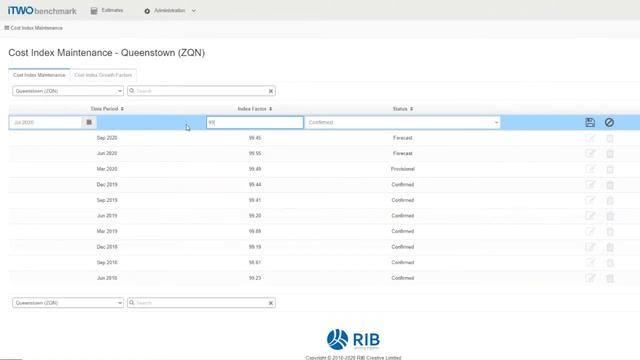The width and height of the screenshot is (640, 360).
Task: Open the Estimates menu
Action: click(107, 11)
